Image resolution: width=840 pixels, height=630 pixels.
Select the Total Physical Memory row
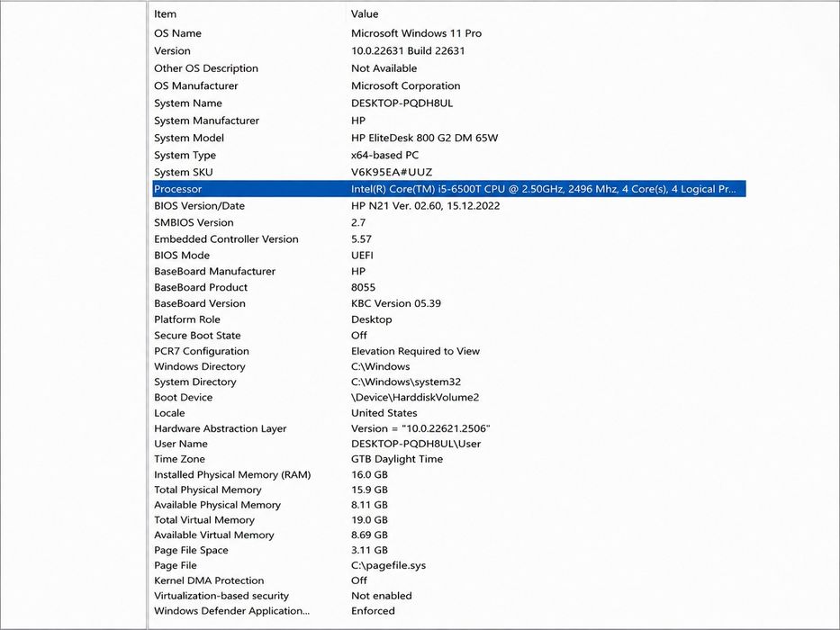(449, 490)
